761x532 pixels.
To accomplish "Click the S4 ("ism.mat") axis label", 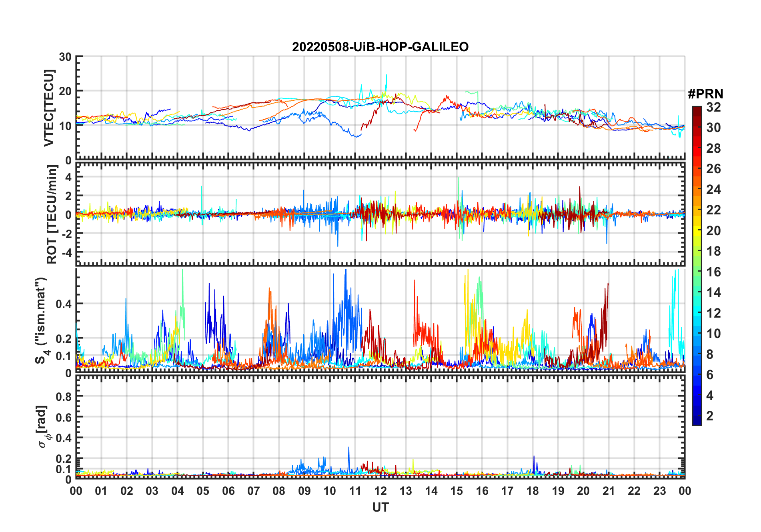I will click(x=42, y=320).
